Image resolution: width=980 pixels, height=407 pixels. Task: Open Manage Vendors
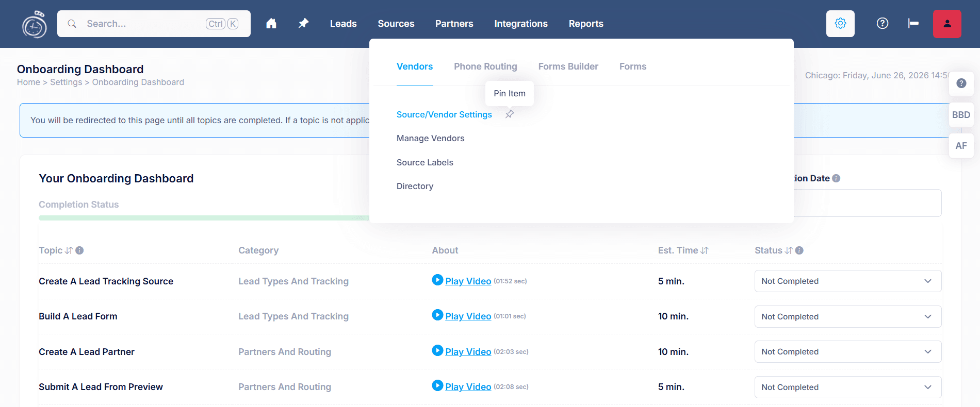[x=431, y=138]
